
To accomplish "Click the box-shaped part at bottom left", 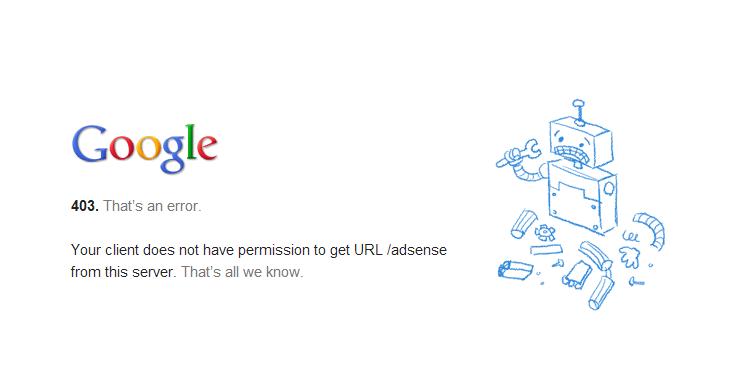I will 515,270.
